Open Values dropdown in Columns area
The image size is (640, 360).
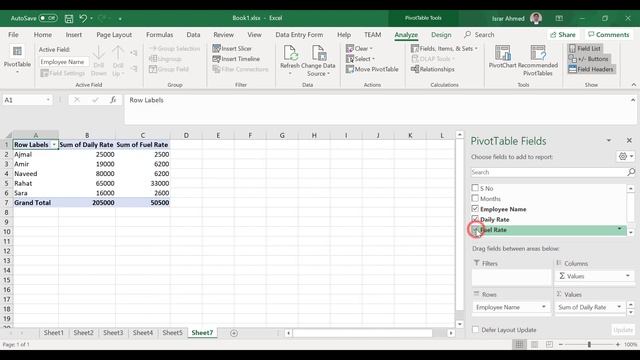[x=628, y=276]
